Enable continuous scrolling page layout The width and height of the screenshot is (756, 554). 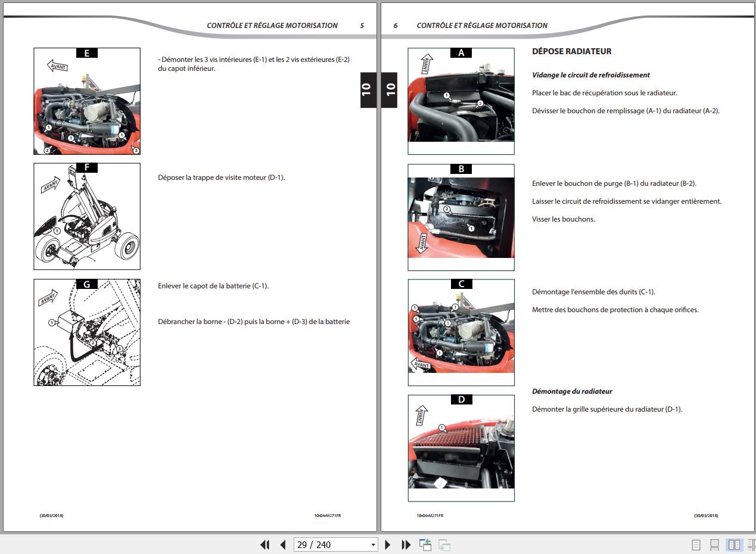pos(715,544)
